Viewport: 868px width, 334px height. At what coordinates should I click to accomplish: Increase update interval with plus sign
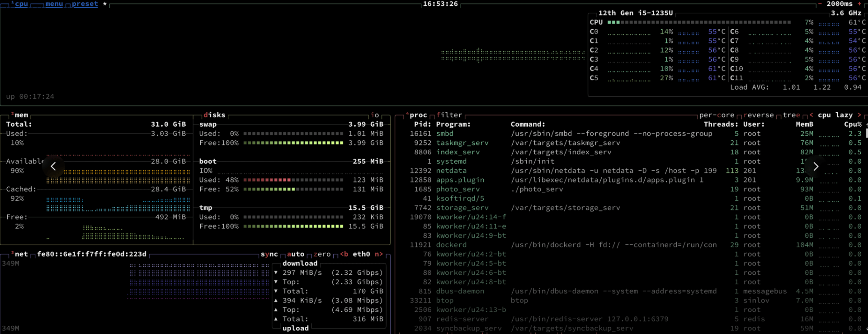point(859,4)
